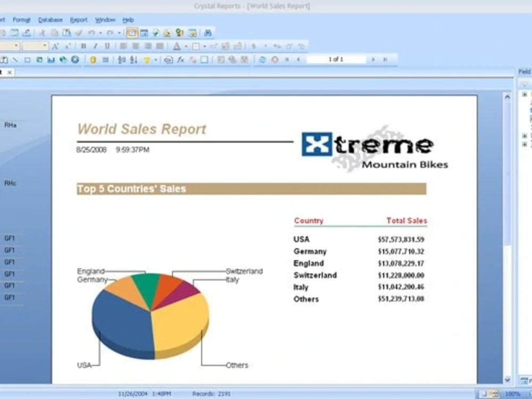Toggle Justify alignment
The height and width of the screenshot is (399, 532).
pos(160,46)
